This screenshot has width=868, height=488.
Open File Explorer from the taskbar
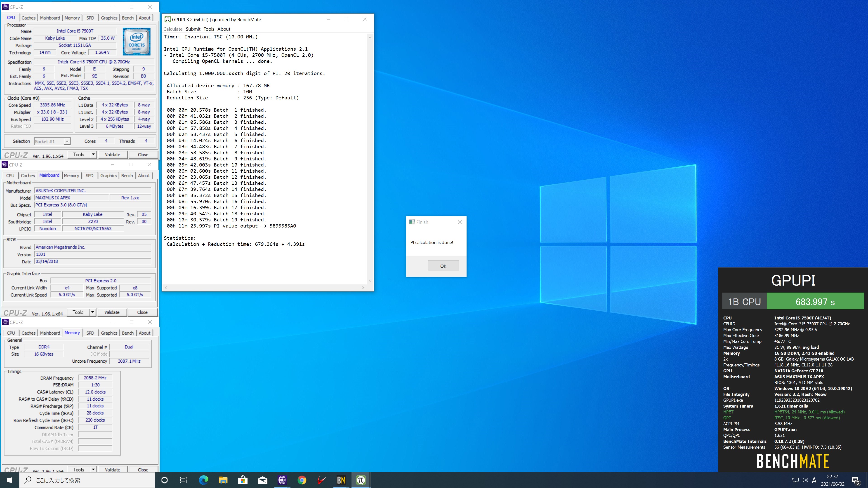[223, 480]
